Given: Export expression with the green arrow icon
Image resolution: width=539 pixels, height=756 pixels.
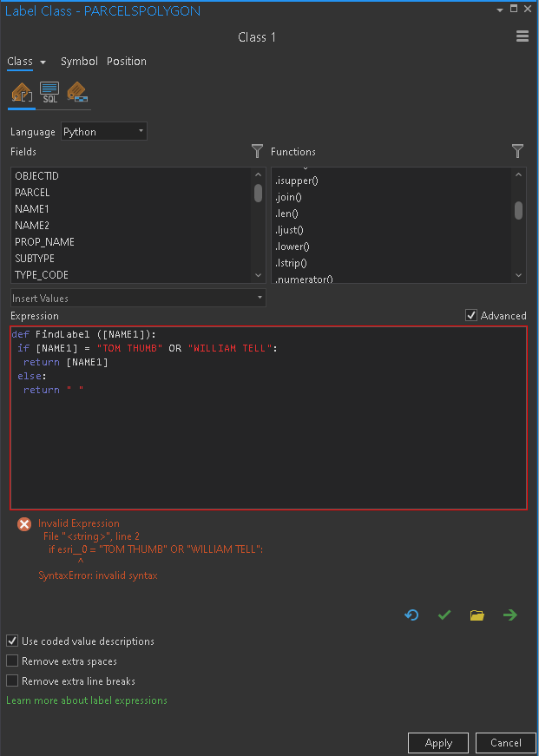Looking at the screenshot, I should (x=510, y=615).
